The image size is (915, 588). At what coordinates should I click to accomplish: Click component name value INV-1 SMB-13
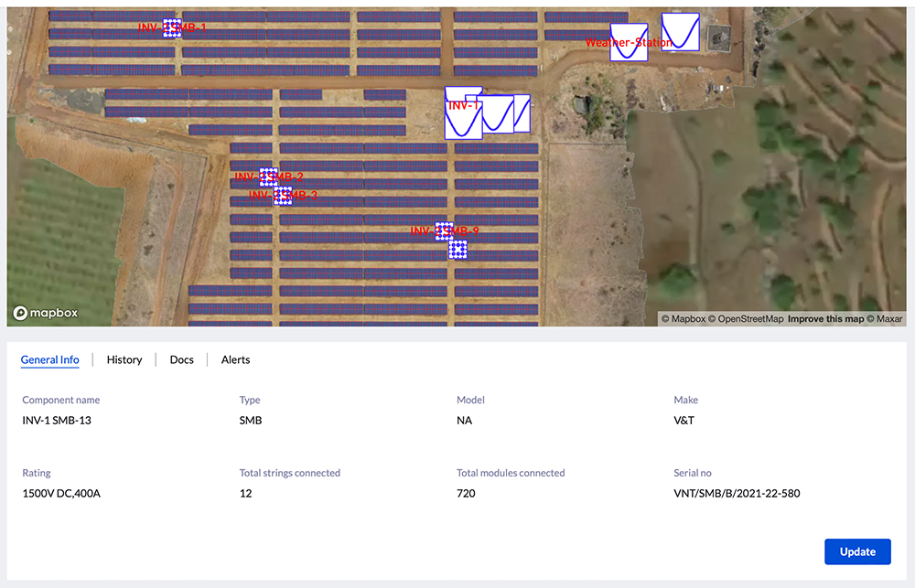(x=57, y=421)
